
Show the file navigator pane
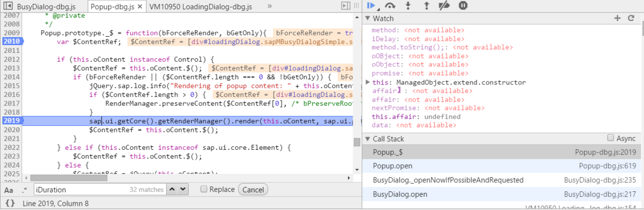[x=8, y=6]
